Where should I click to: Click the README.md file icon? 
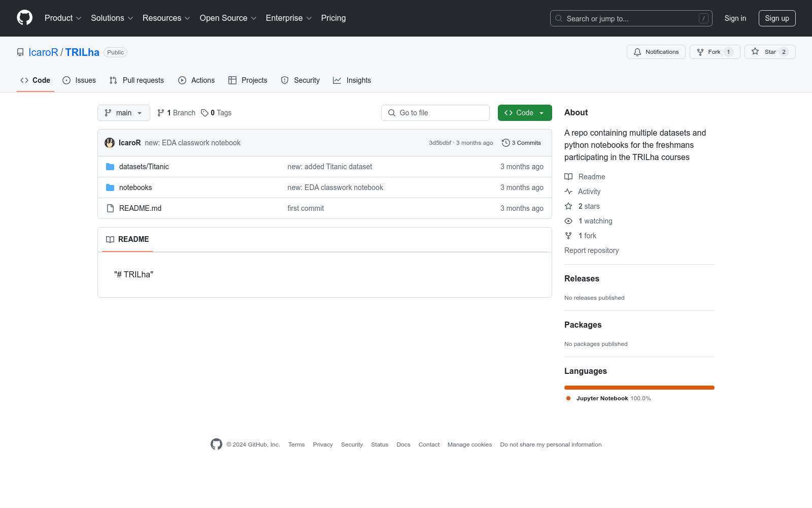[110, 208]
